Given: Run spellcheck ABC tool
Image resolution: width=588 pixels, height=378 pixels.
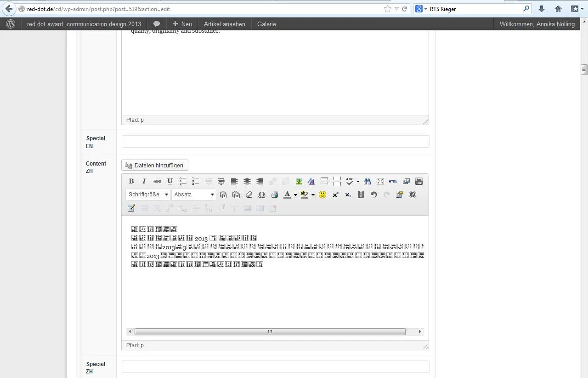Looking at the screenshot, I should 350,181.
